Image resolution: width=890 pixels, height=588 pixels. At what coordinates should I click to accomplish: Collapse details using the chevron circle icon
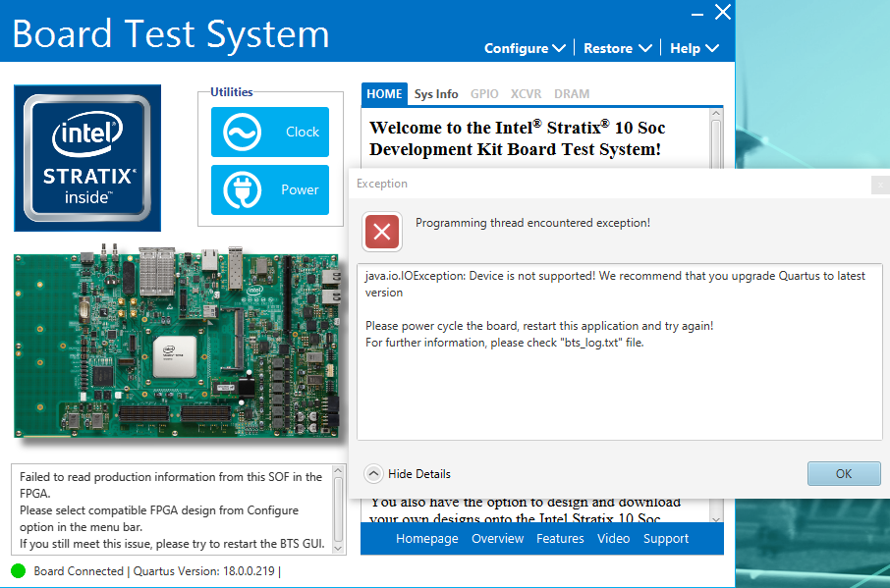pyautogui.click(x=373, y=473)
